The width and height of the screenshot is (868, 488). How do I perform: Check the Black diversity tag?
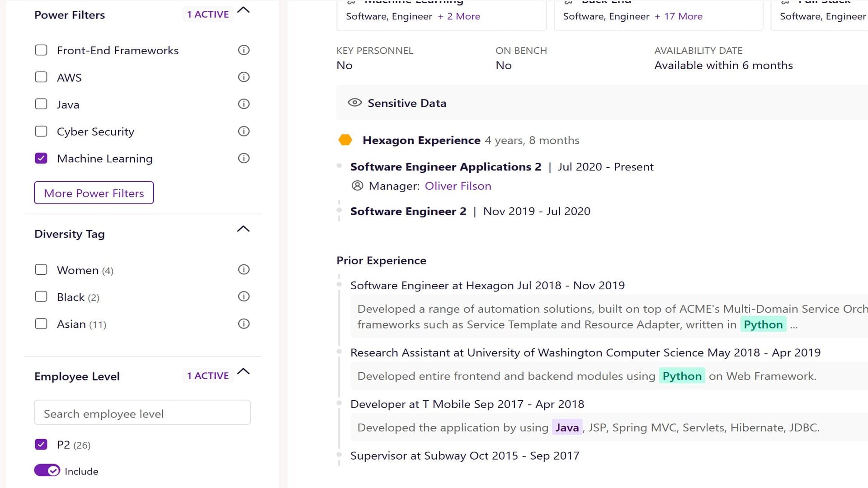tap(41, 296)
